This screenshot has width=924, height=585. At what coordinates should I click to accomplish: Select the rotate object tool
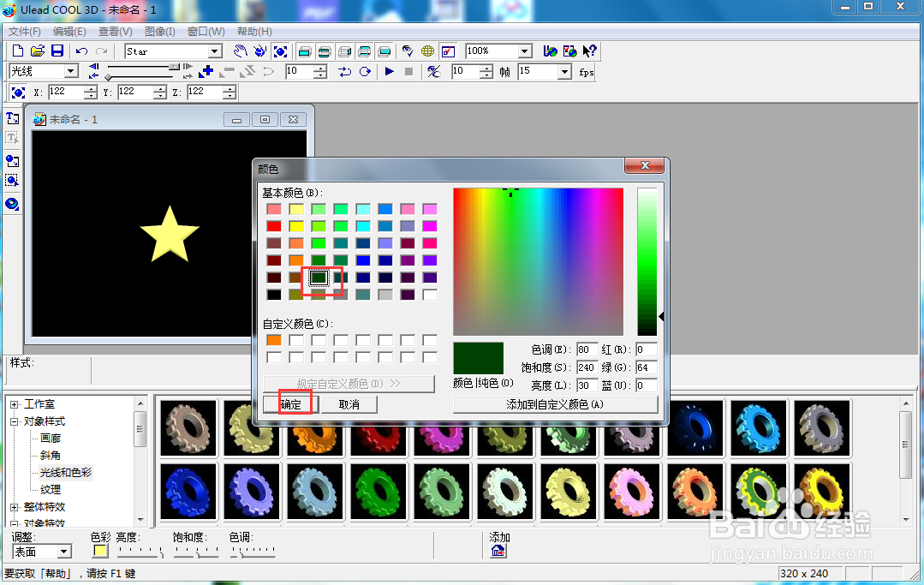pyautogui.click(x=259, y=51)
